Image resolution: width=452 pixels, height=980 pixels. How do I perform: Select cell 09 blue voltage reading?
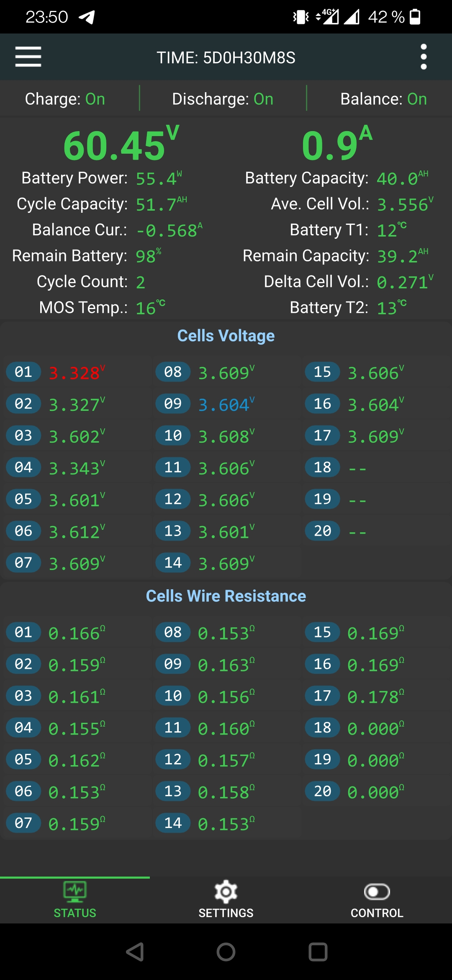tap(226, 405)
